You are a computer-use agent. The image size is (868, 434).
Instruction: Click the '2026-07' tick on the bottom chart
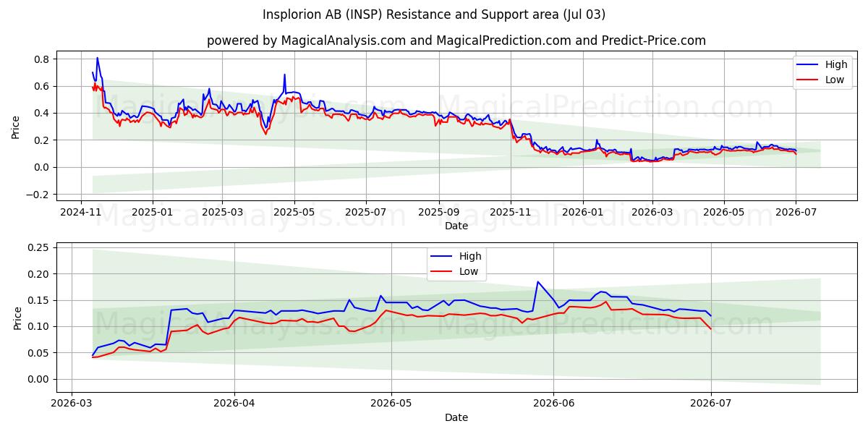click(710, 404)
